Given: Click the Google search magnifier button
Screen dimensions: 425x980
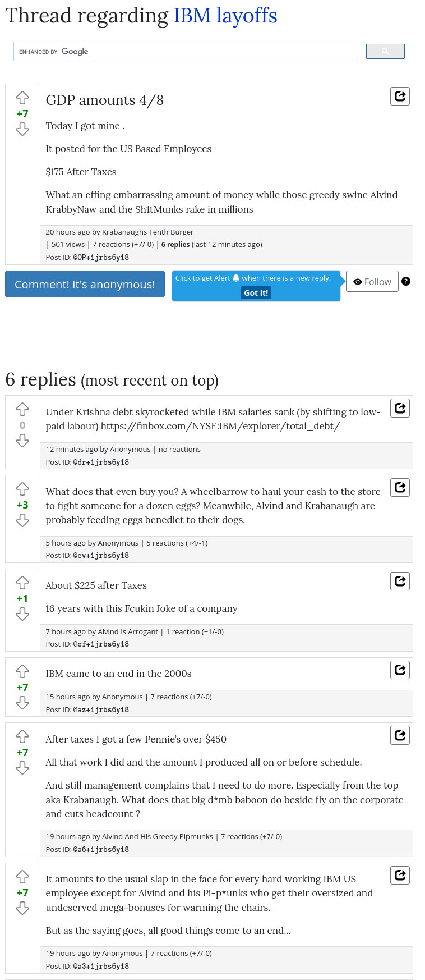Looking at the screenshot, I should coord(385,51).
